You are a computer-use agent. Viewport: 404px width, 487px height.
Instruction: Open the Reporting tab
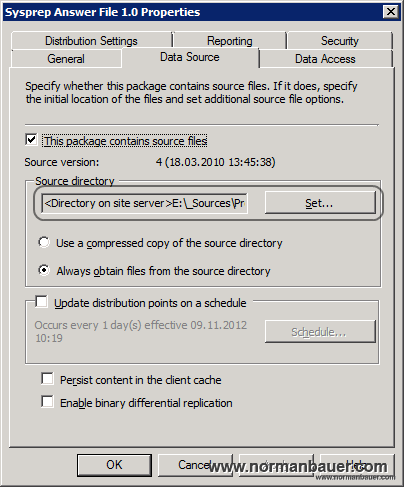click(x=229, y=41)
